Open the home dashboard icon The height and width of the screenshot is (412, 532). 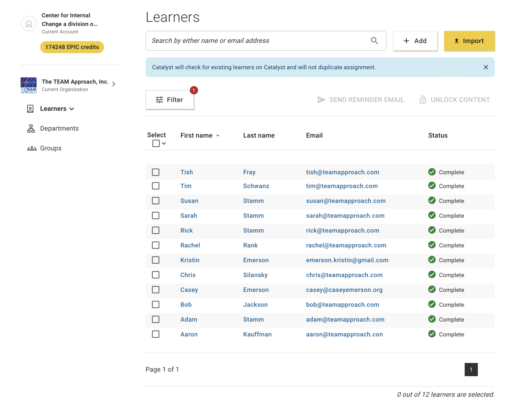click(29, 23)
